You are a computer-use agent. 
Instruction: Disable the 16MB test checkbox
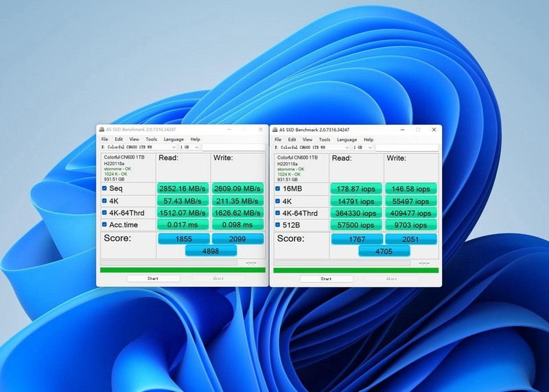pos(277,188)
